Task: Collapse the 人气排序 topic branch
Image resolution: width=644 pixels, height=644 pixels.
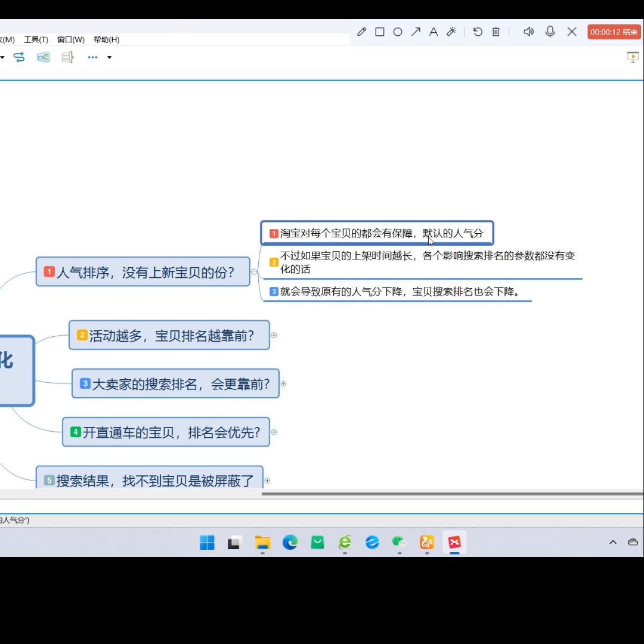Action: 254,271
